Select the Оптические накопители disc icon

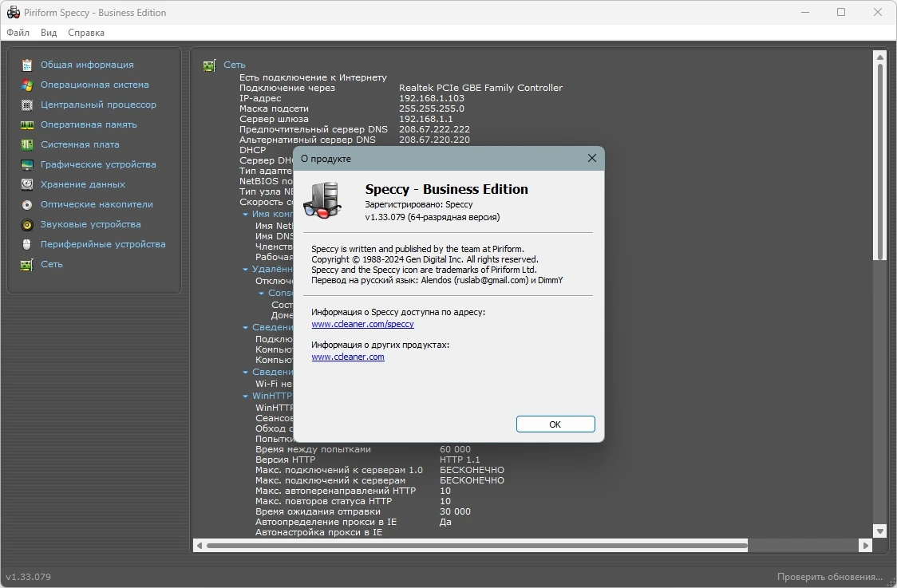pyautogui.click(x=27, y=205)
